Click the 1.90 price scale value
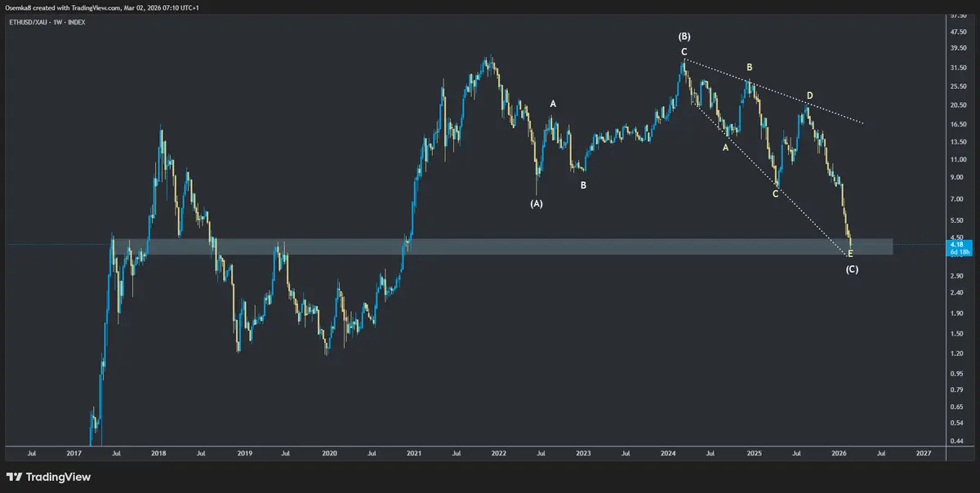 coord(958,313)
